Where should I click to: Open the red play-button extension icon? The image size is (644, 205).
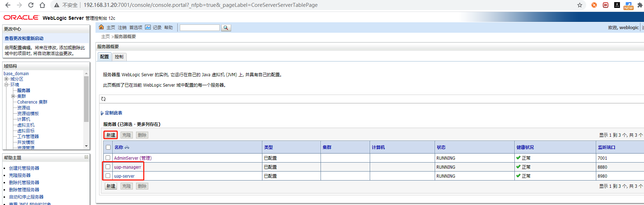point(606,5)
